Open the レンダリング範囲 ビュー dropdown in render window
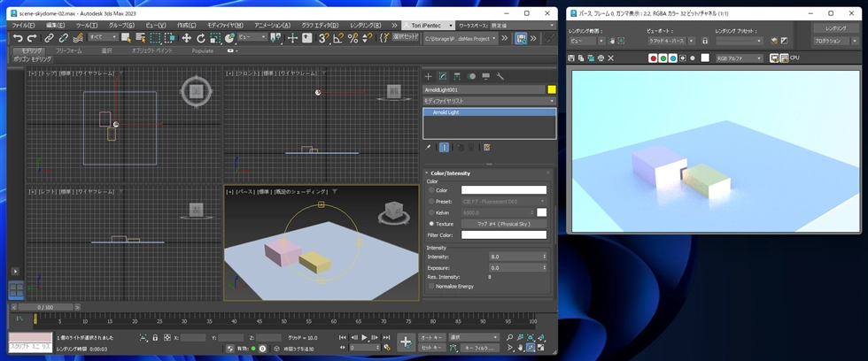 586,41
